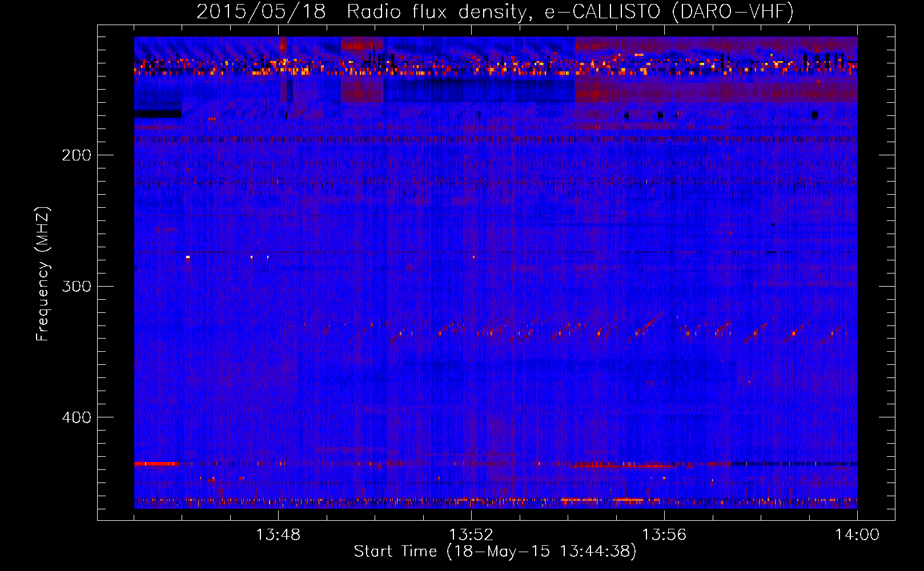Click the 300 frequency tick label
Screen dimensions: 924x571
pos(77,286)
